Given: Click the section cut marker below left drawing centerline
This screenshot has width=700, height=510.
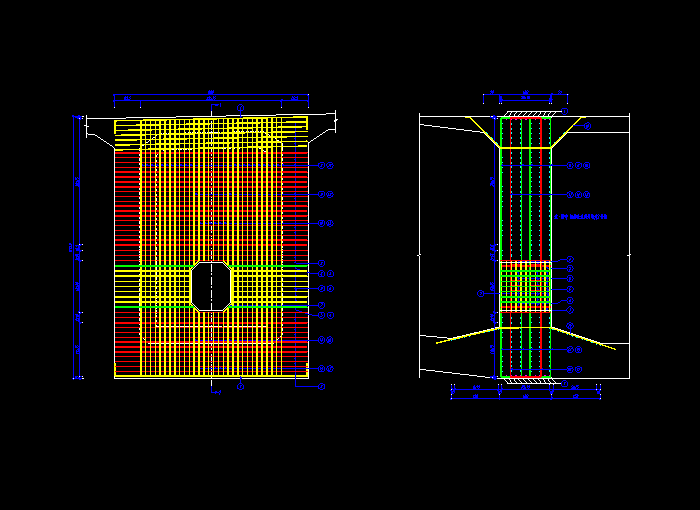Looking at the screenshot, I should (x=216, y=392).
